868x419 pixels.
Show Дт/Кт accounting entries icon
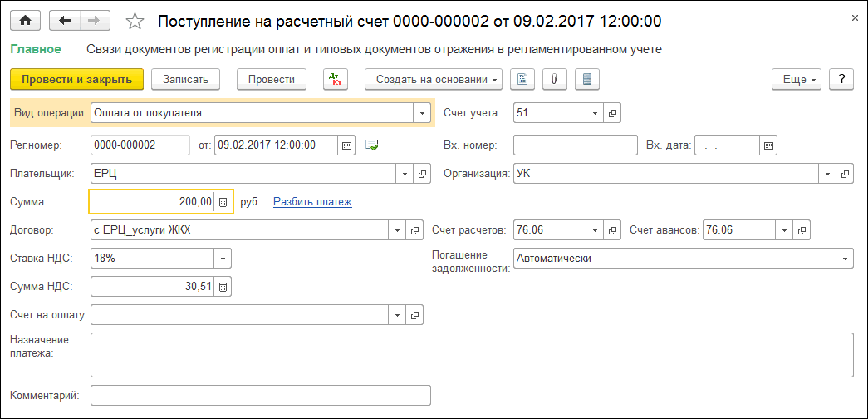tap(336, 79)
